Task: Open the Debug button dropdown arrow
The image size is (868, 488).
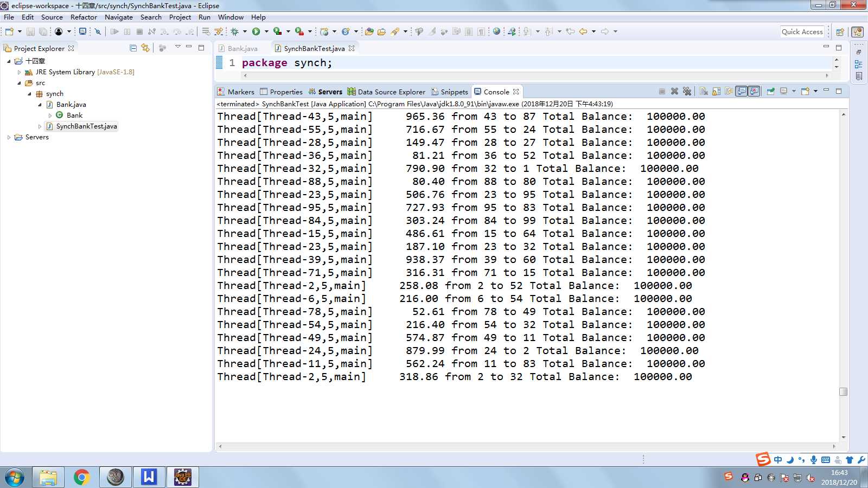Action: click(x=245, y=31)
